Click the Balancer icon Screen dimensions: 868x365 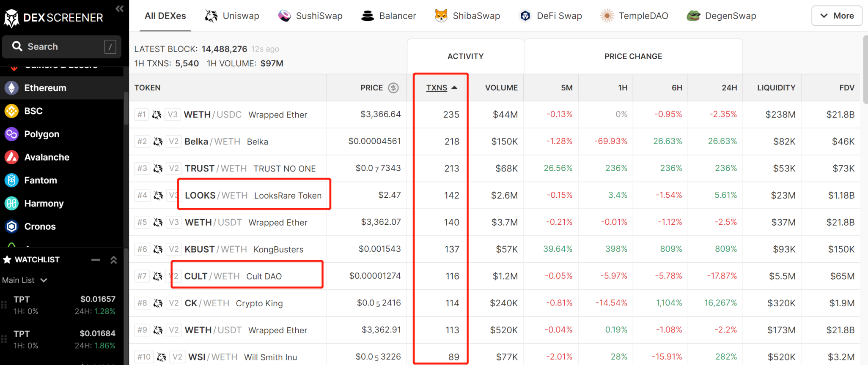(368, 16)
